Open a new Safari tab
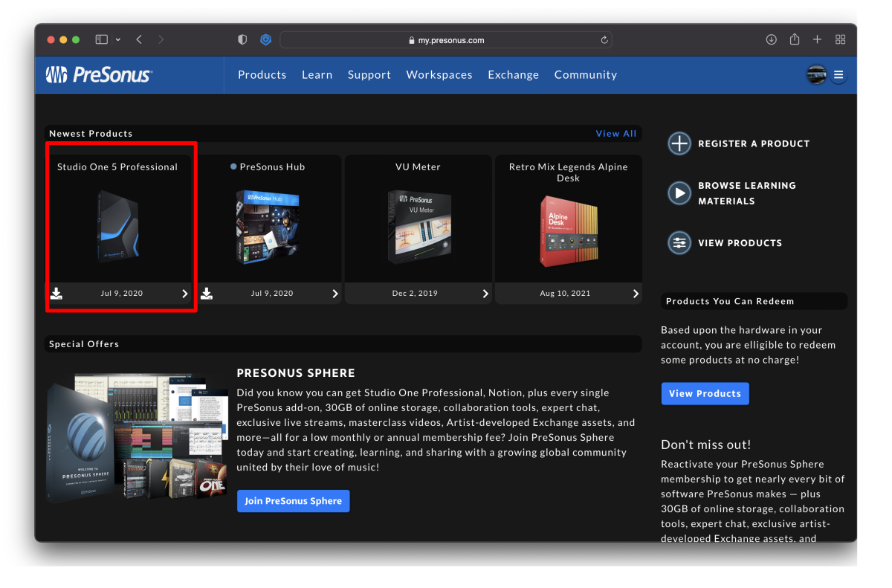 [x=818, y=39]
